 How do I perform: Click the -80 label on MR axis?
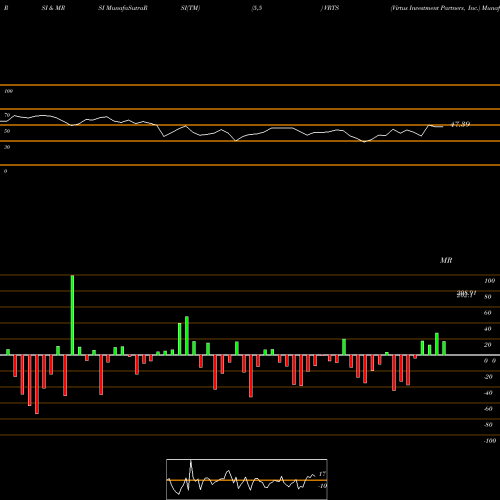[x=488, y=425]
